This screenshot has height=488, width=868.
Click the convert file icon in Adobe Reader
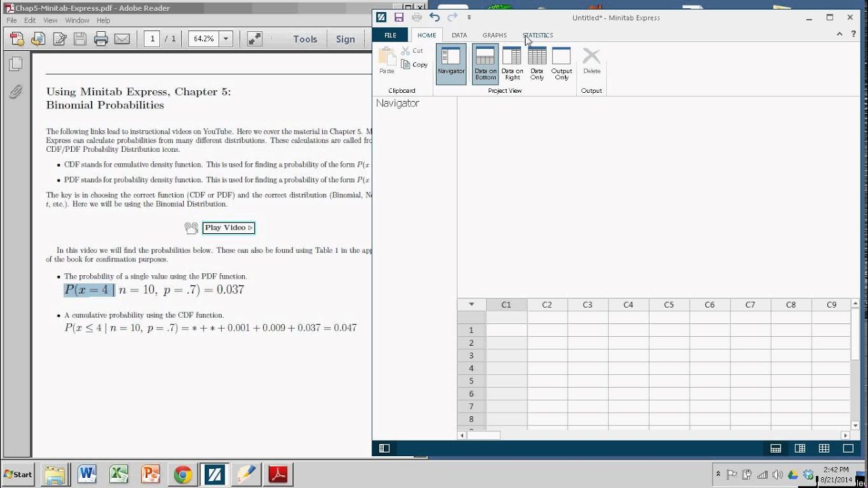38,39
